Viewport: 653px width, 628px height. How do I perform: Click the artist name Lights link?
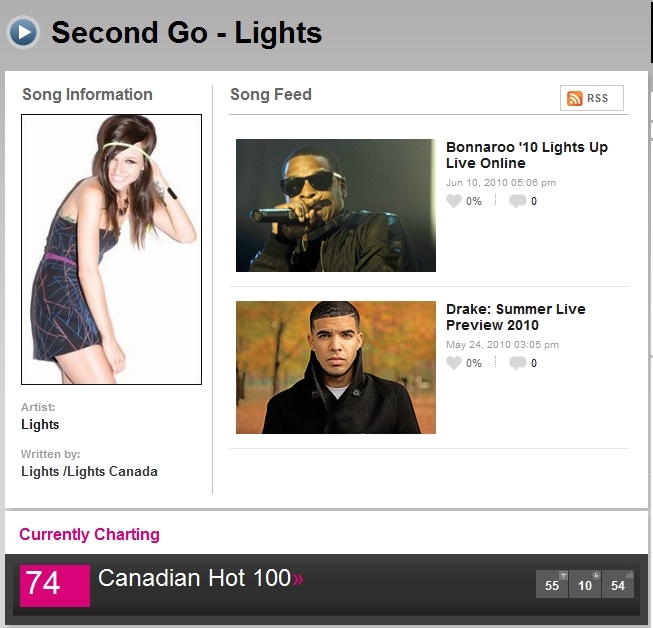pyautogui.click(x=40, y=424)
